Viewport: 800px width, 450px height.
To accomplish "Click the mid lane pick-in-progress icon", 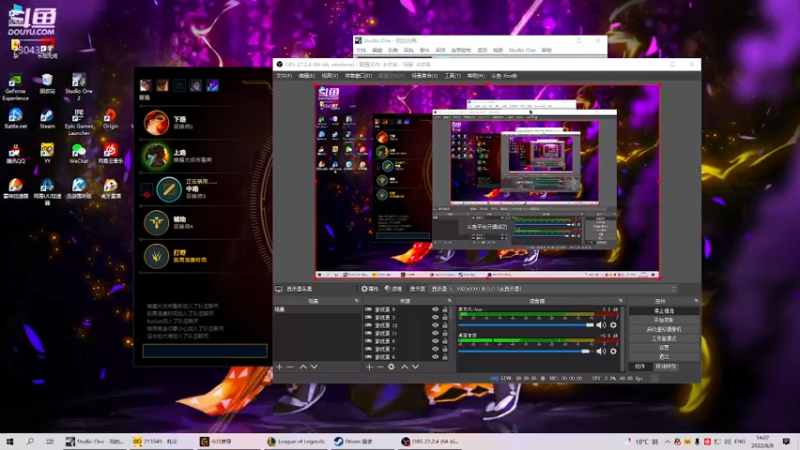I will (x=169, y=189).
